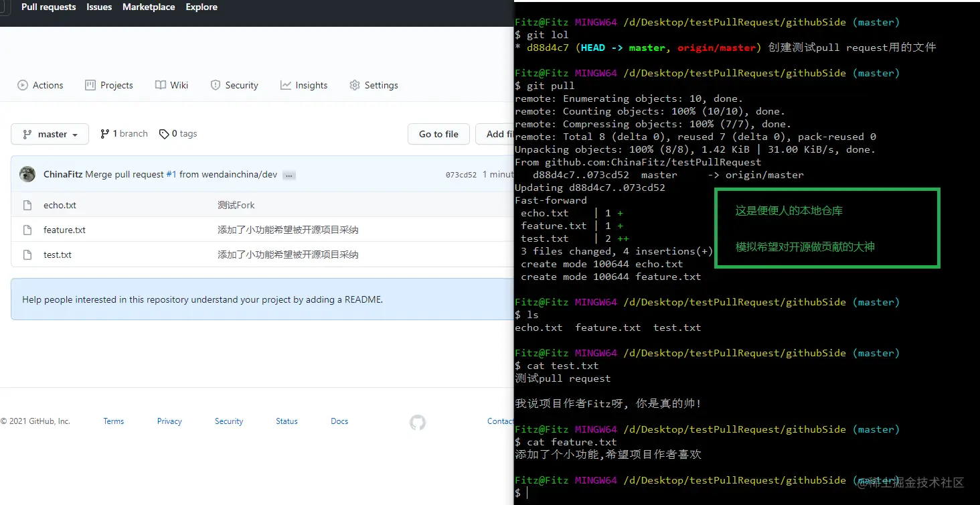Screen dimensions: 980x505
Task: Open the Terms footer link
Action: click(x=114, y=421)
